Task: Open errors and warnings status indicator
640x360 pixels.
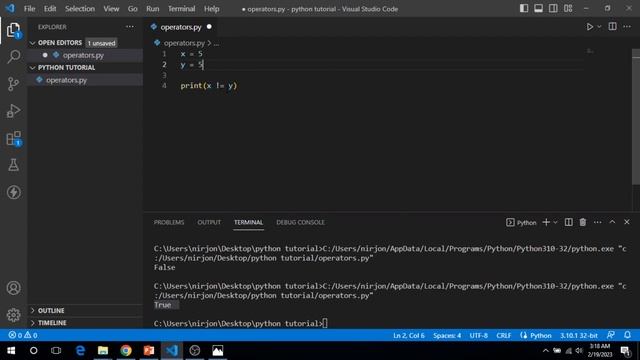Action: click(23, 335)
